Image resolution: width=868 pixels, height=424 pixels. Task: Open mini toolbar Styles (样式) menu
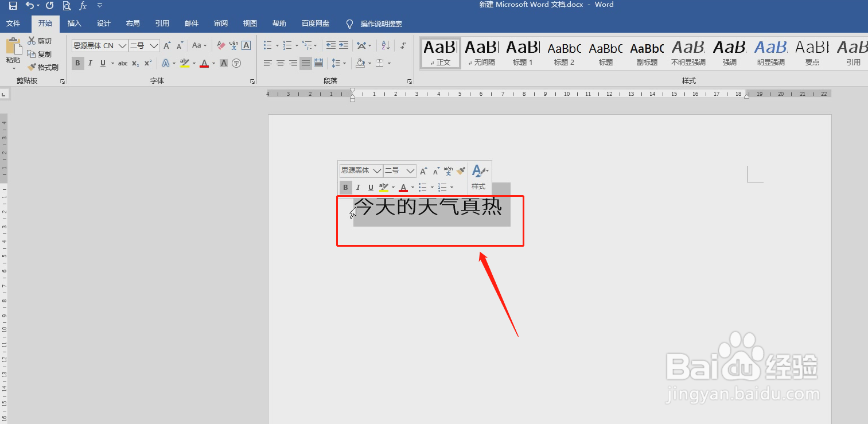click(x=479, y=177)
